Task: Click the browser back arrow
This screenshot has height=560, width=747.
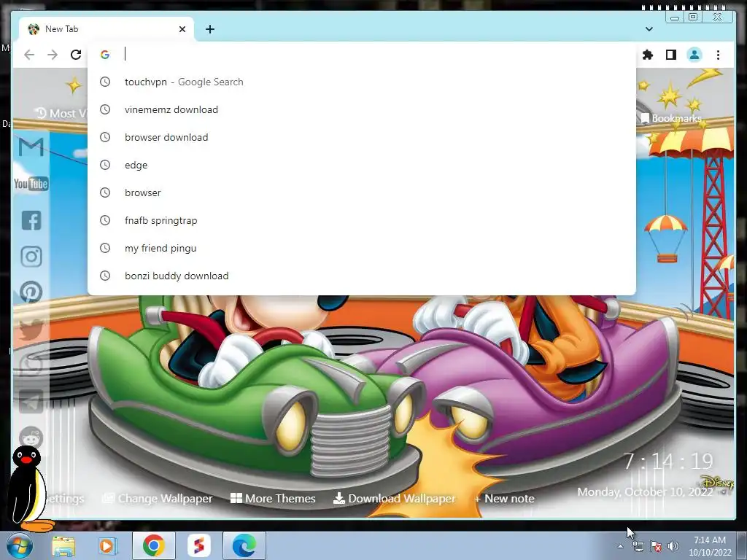Action: pyautogui.click(x=29, y=55)
